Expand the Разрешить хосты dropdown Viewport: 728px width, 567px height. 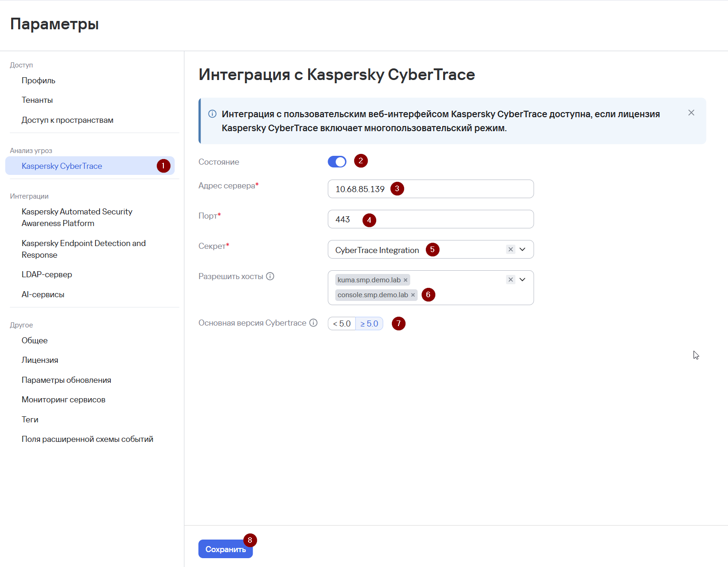tap(523, 280)
